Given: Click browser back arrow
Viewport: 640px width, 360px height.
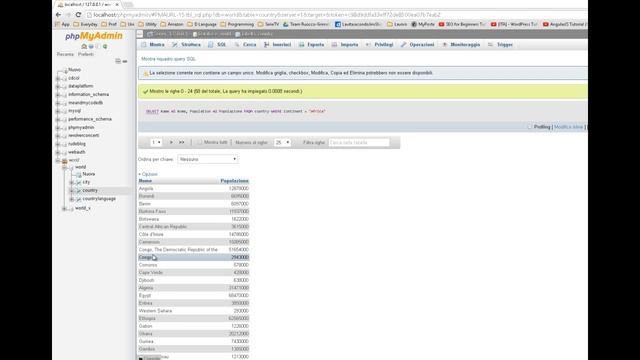Looking at the screenshot, I should click(x=58, y=15).
